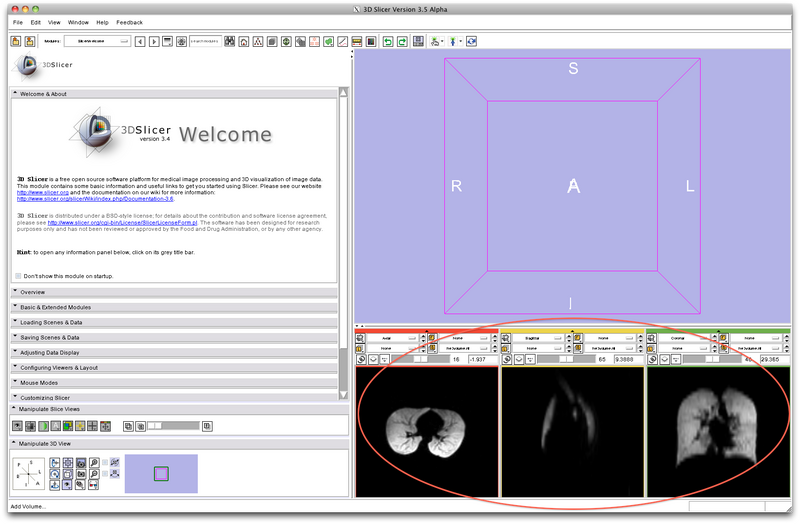Click the Search modules field
The image size is (800, 524).
[205, 41]
